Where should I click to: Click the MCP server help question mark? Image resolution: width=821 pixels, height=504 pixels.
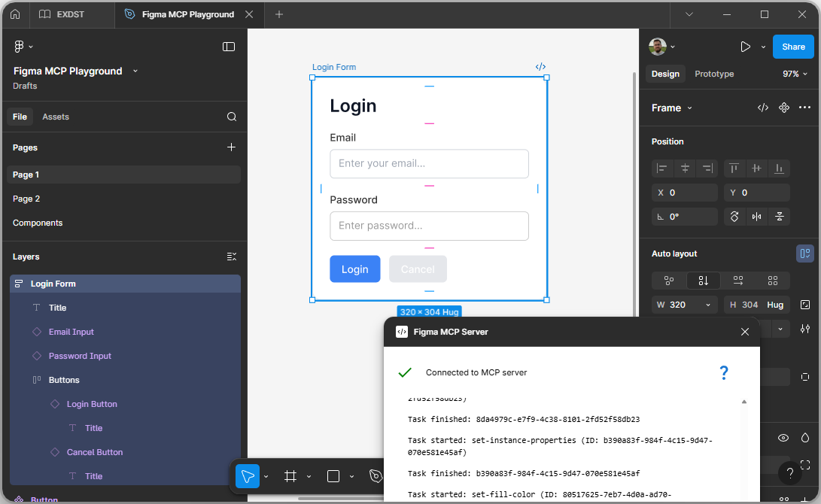724,372
